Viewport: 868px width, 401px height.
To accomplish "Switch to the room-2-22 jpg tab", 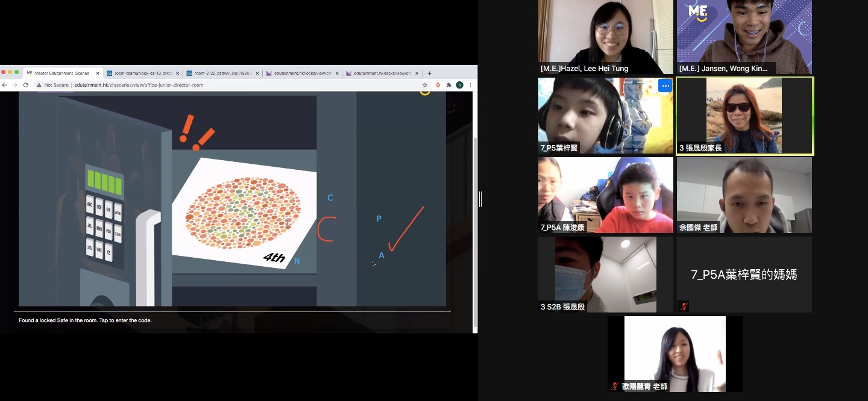I will tap(219, 73).
